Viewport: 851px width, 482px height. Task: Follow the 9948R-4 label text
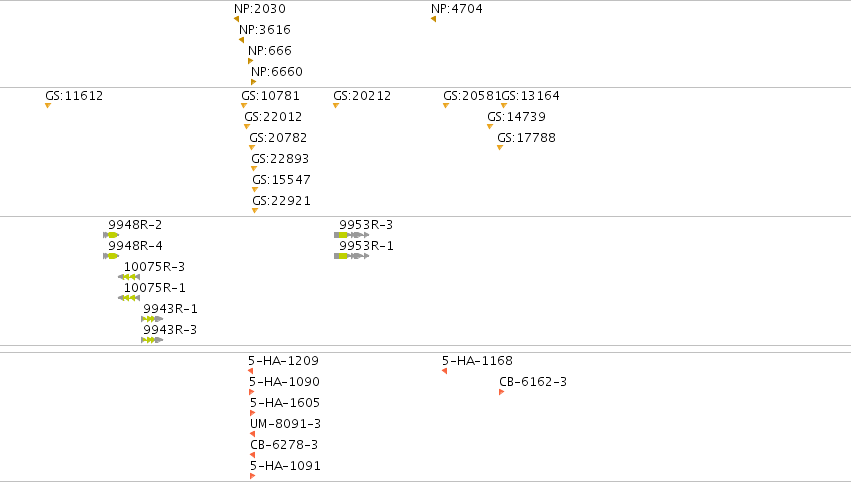pos(135,246)
